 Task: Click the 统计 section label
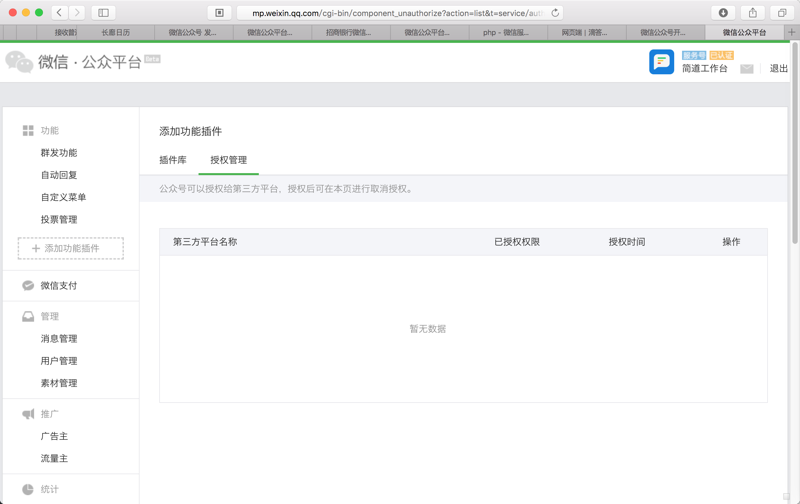[50, 489]
